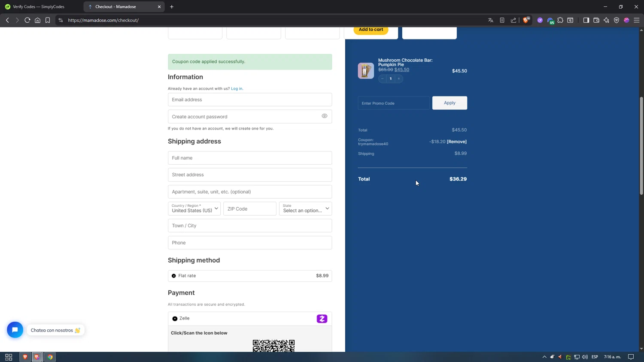Click the Apply promo code button
This screenshot has width=644, height=362.
[x=450, y=103]
